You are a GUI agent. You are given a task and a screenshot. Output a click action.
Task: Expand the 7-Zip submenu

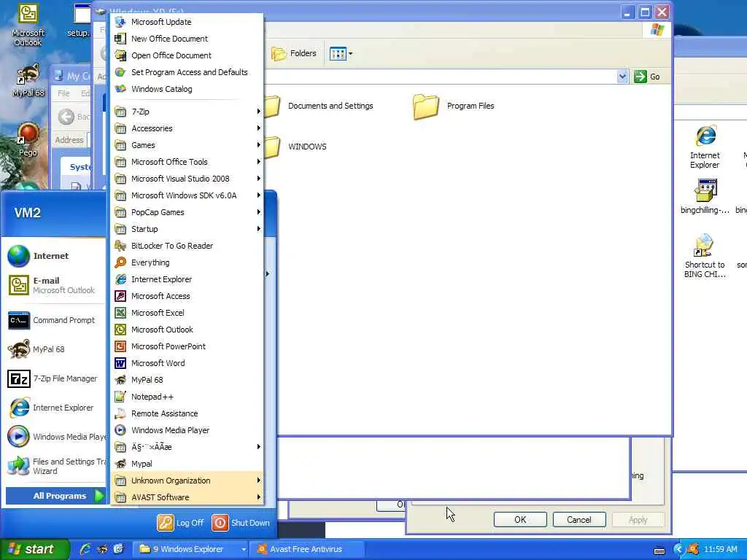(187, 112)
